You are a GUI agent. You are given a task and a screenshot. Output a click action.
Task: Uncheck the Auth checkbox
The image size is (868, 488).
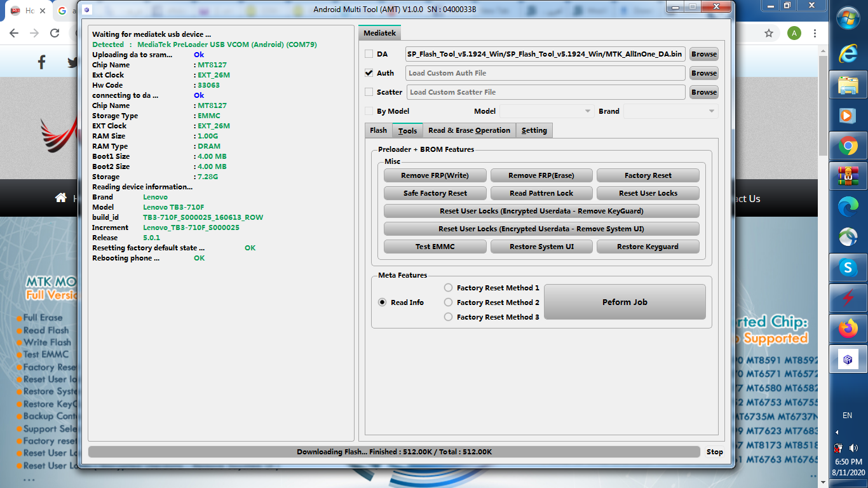pos(369,73)
